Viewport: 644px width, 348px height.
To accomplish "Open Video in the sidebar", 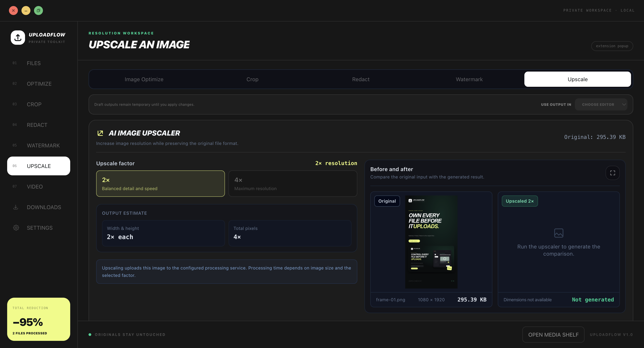I will coord(39,187).
